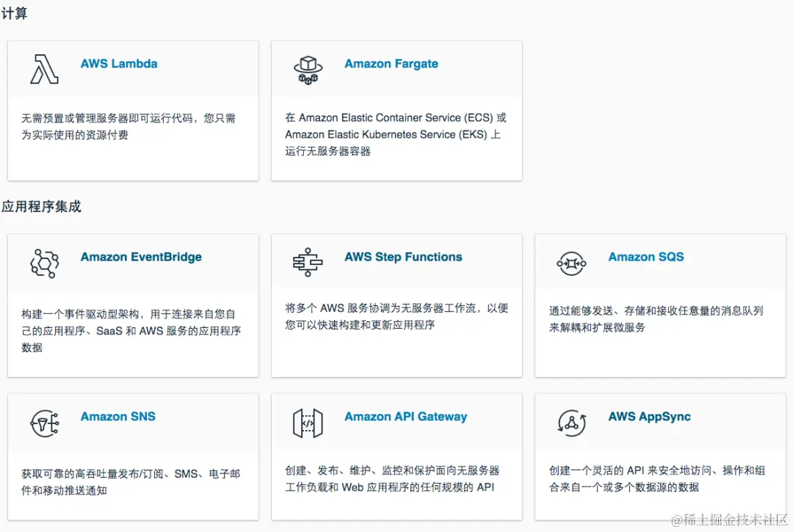Click the SQS description starting 通过能够发送
This screenshot has width=793, height=532.
656,318
